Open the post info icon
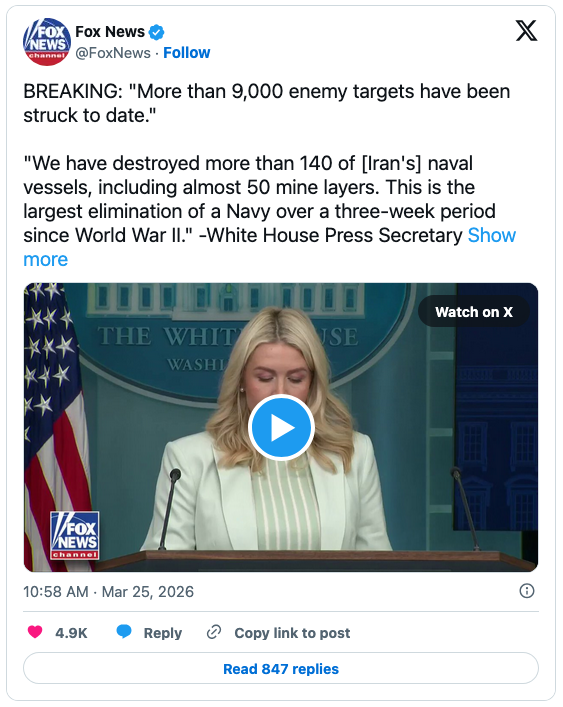 pyautogui.click(x=526, y=591)
